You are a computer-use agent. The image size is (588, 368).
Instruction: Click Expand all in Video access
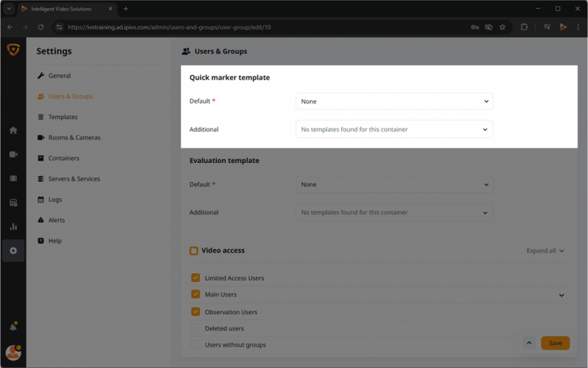pos(545,250)
